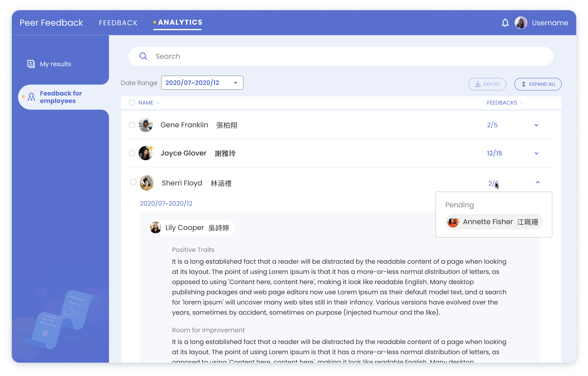Tick Sherri Floyd's row selector
The height and width of the screenshot is (376, 588).
(x=133, y=182)
